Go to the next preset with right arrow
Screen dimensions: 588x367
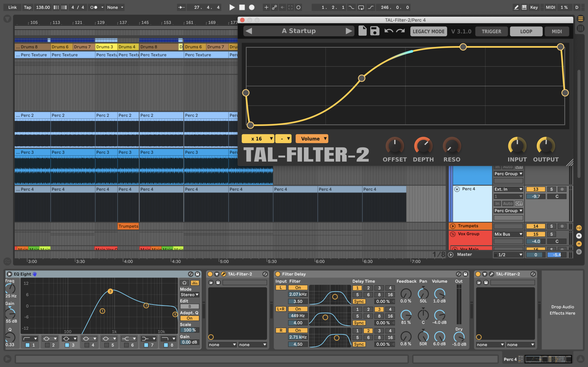click(x=349, y=31)
